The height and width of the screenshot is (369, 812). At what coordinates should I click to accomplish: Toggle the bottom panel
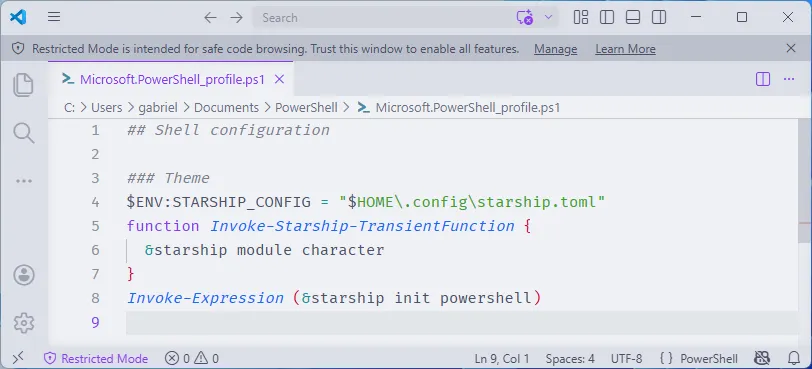coord(633,18)
